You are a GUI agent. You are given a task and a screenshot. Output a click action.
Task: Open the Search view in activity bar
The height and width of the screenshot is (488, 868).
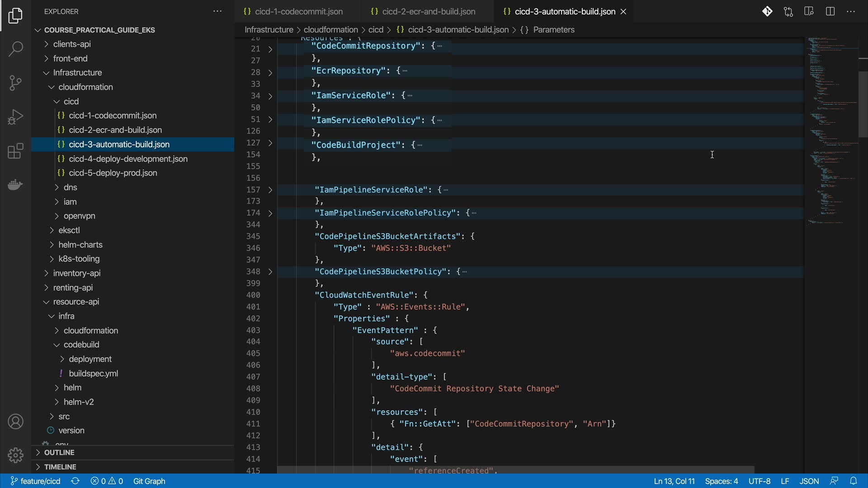tap(15, 49)
